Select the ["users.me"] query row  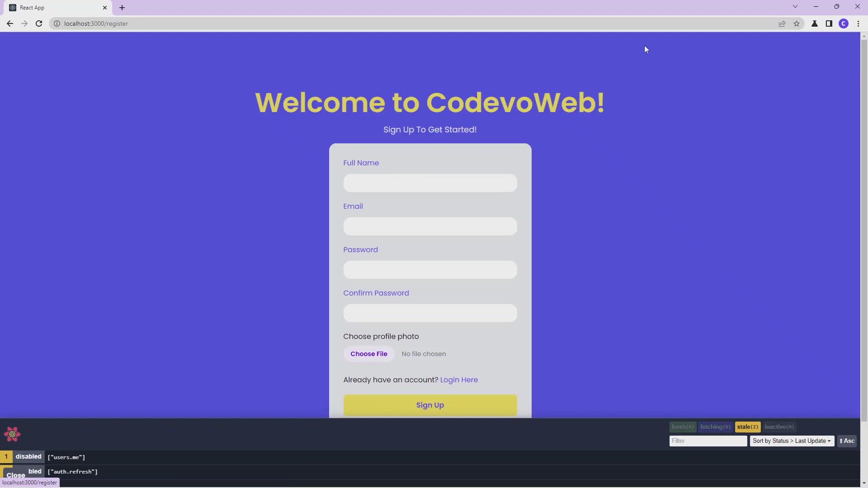pyautogui.click(x=429, y=457)
